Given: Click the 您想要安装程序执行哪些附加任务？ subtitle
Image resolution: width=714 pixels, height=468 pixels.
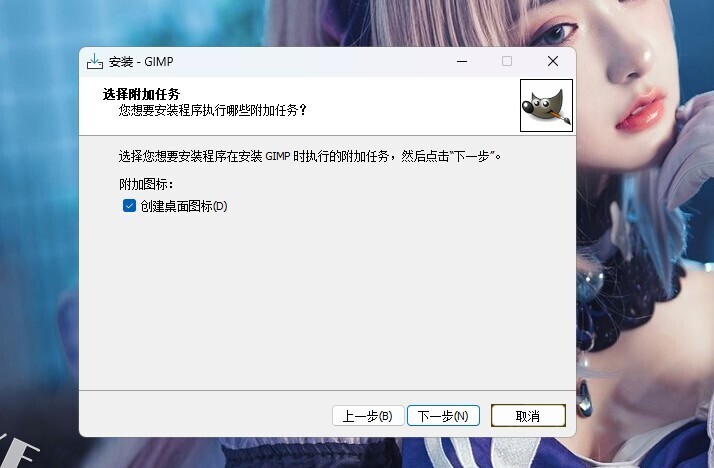Looking at the screenshot, I should click(x=213, y=110).
